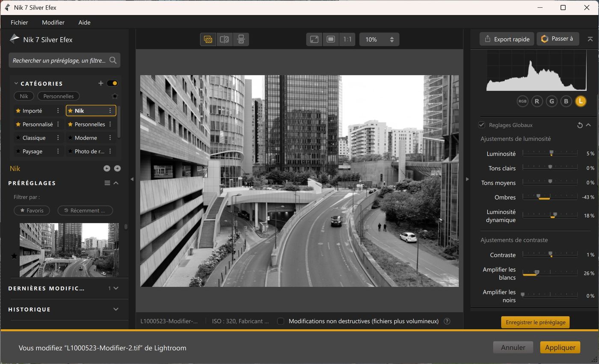Expand the Dernières modifications section
This screenshot has width=599, height=364.
(116, 288)
